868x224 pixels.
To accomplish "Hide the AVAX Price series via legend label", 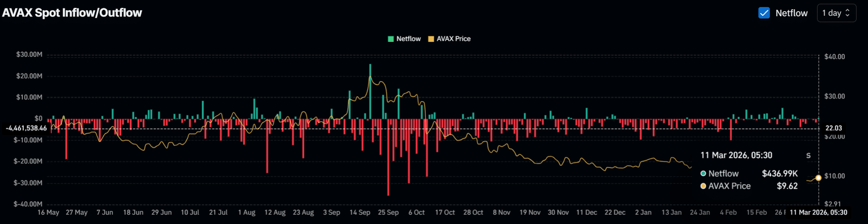I will coord(454,39).
